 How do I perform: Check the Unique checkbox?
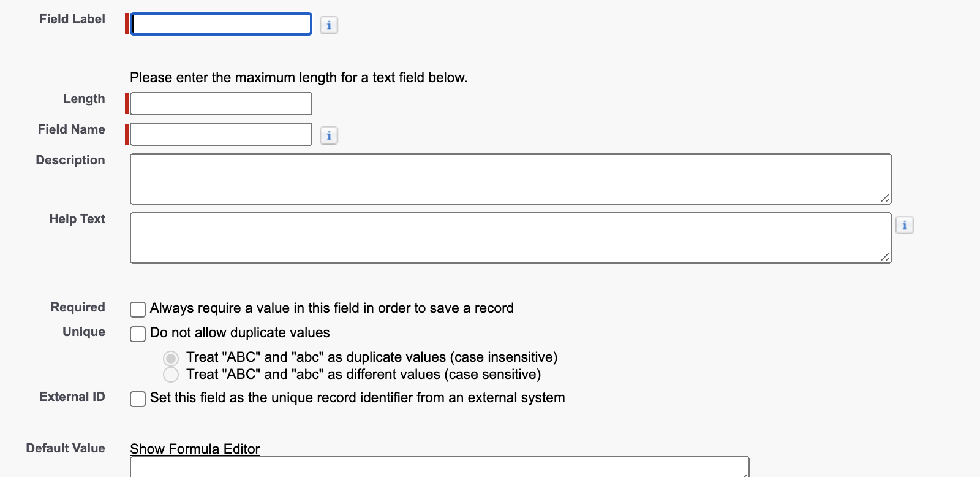(138, 334)
